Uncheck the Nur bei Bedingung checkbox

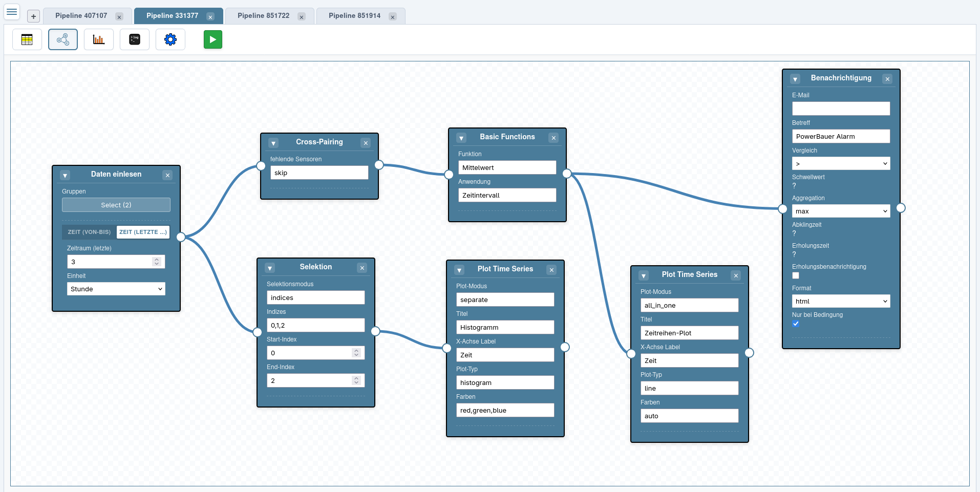(796, 324)
